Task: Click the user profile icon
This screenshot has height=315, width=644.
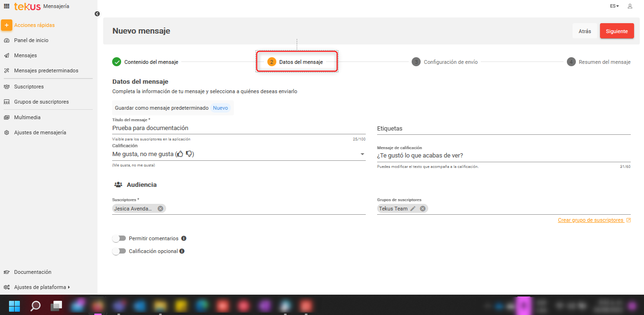Action: 630,6
